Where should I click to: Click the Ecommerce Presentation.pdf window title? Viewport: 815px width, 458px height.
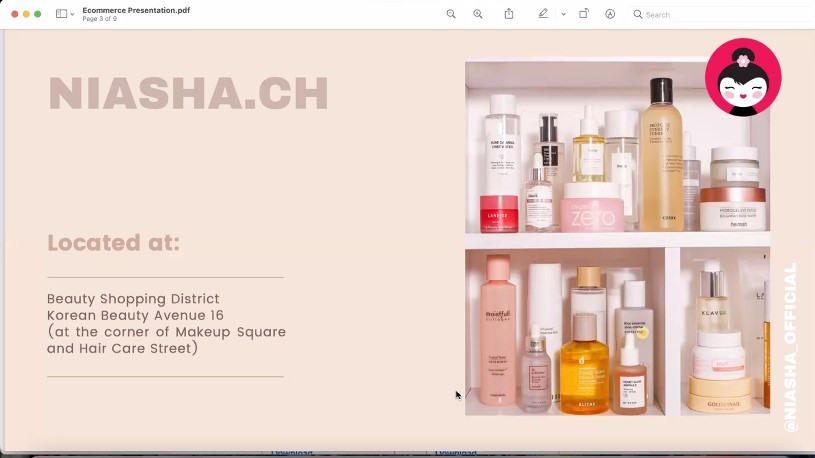coord(136,10)
